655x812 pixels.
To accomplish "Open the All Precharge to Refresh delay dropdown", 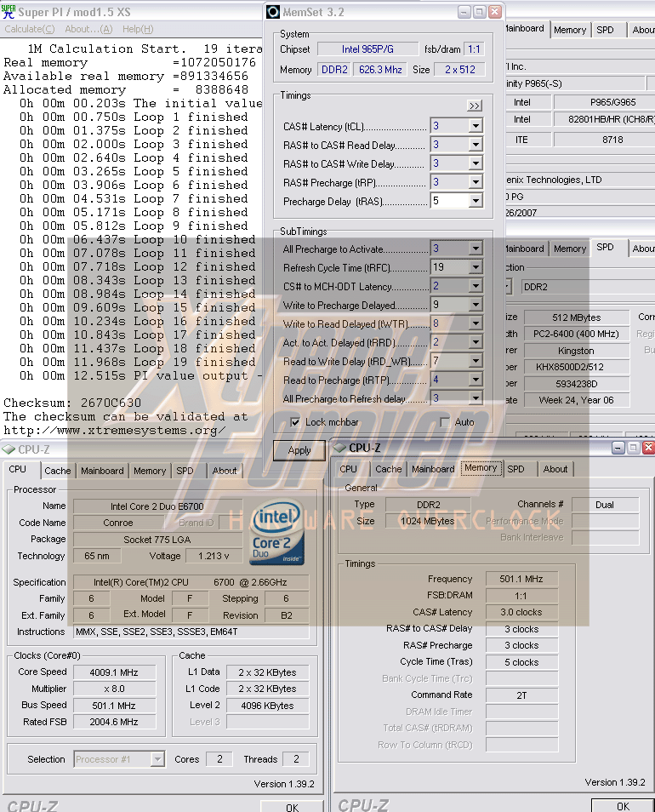I will [x=476, y=398].
